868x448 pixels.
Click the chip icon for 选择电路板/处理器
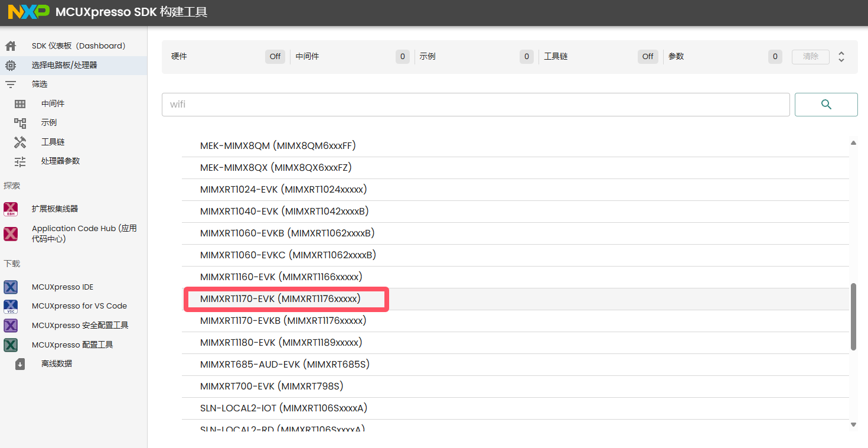11,66
